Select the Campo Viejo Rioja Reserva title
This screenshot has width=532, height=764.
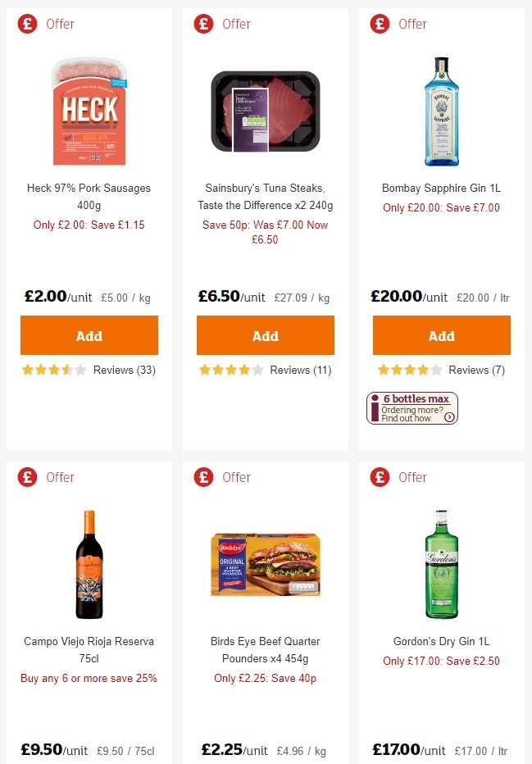(89, 649)
